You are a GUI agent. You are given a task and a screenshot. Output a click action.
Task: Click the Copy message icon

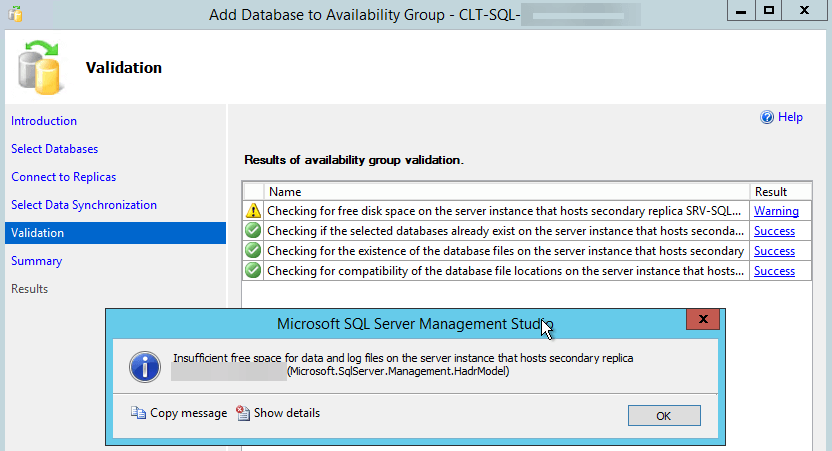139,413
